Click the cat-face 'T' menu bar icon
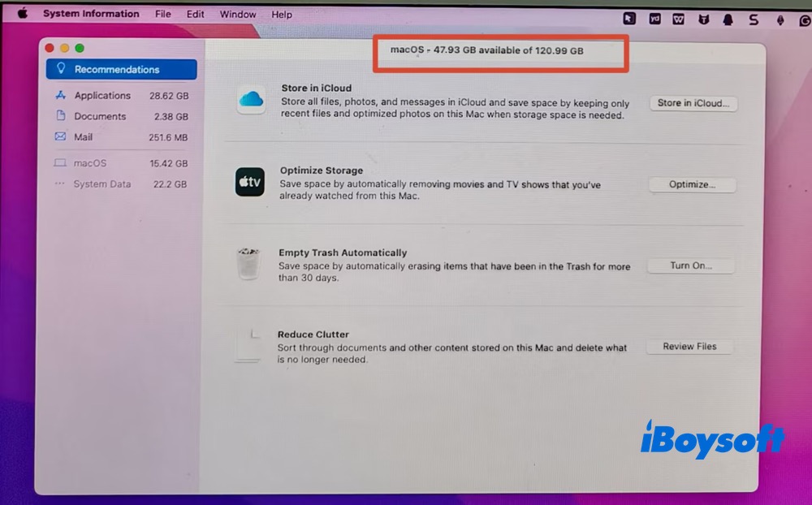This screenshot has height=505, width=812. point(703,19)
